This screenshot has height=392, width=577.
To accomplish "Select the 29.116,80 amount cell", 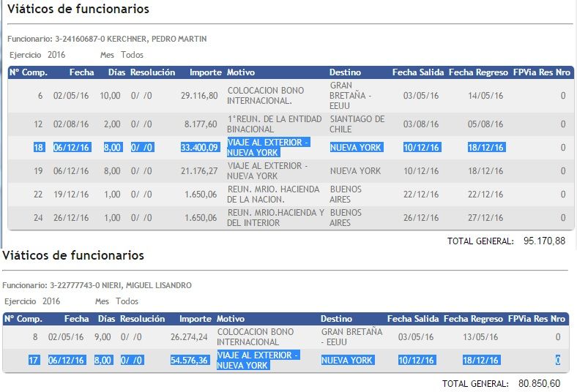I will [x=199, y=96].
